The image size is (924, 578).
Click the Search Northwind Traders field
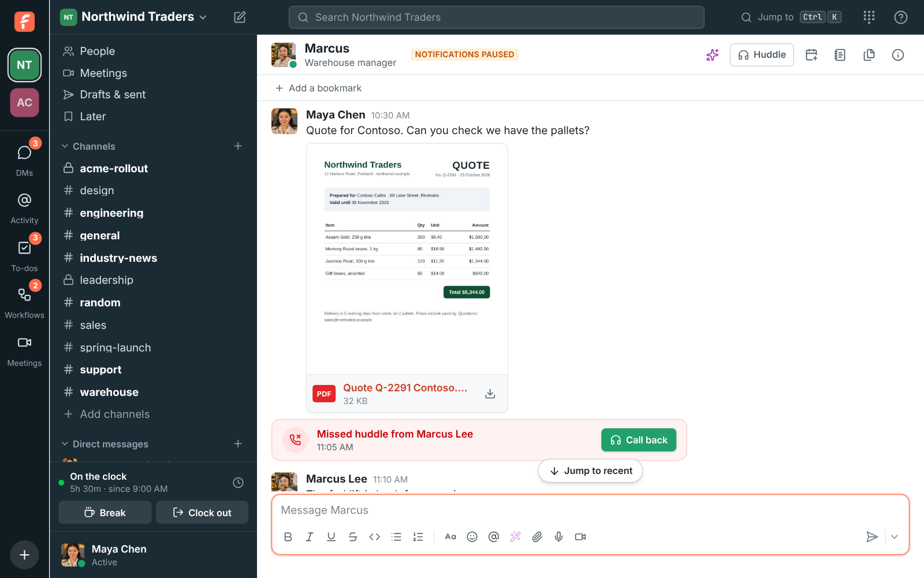coord(497,17)
